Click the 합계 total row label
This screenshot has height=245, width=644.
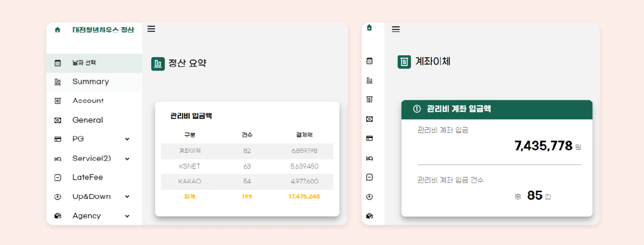189,196
